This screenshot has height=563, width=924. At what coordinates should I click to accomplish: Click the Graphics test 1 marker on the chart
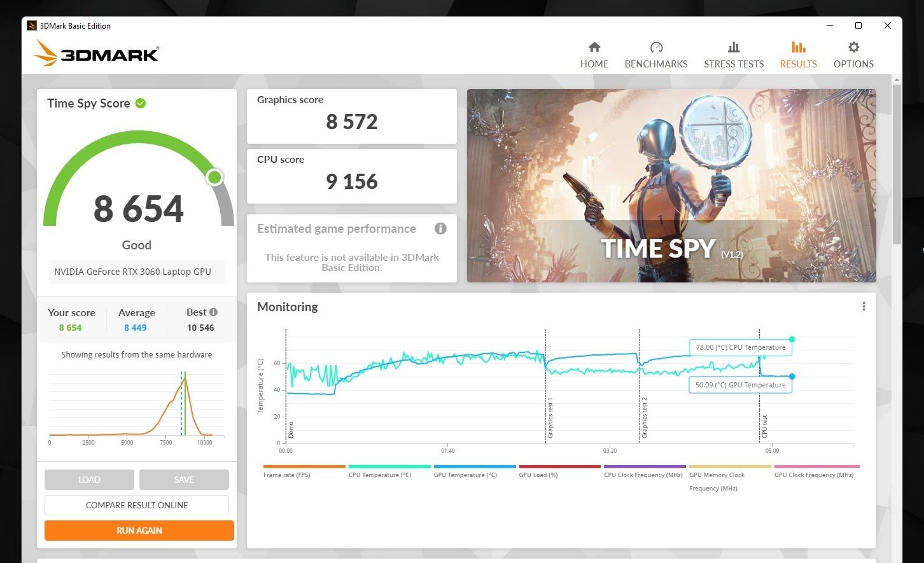click(x=550, y=419)
